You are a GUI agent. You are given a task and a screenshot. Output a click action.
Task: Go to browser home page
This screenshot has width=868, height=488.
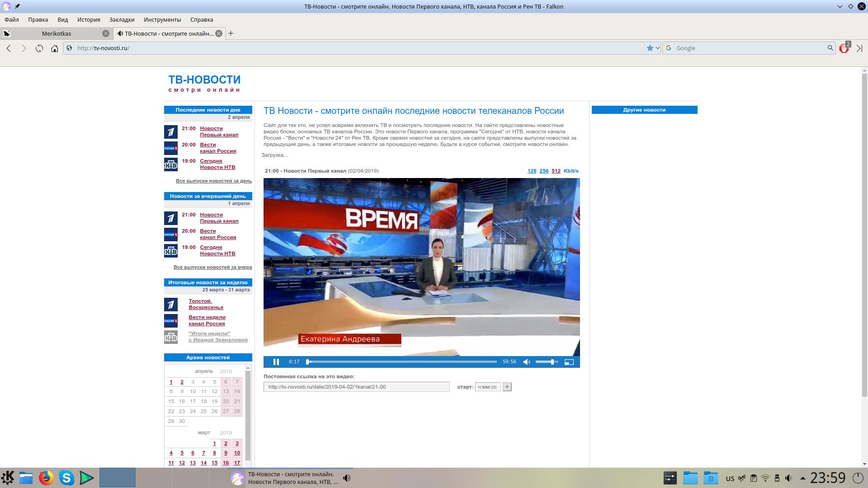(55, 48)
